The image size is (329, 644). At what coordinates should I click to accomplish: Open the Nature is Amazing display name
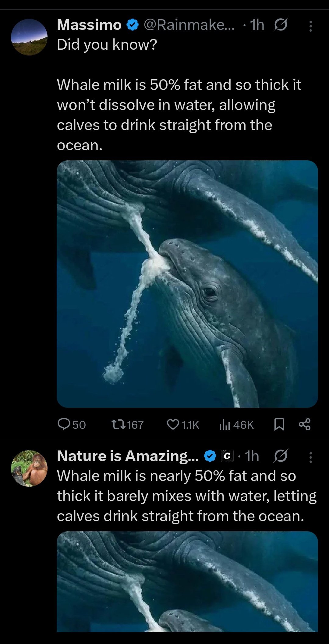(128, 456)
